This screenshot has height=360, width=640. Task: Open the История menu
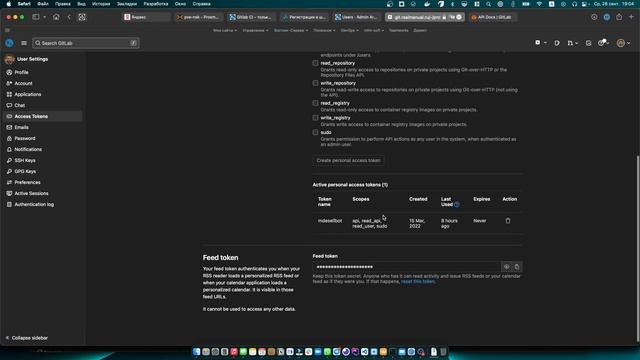(x=101, y=4)
